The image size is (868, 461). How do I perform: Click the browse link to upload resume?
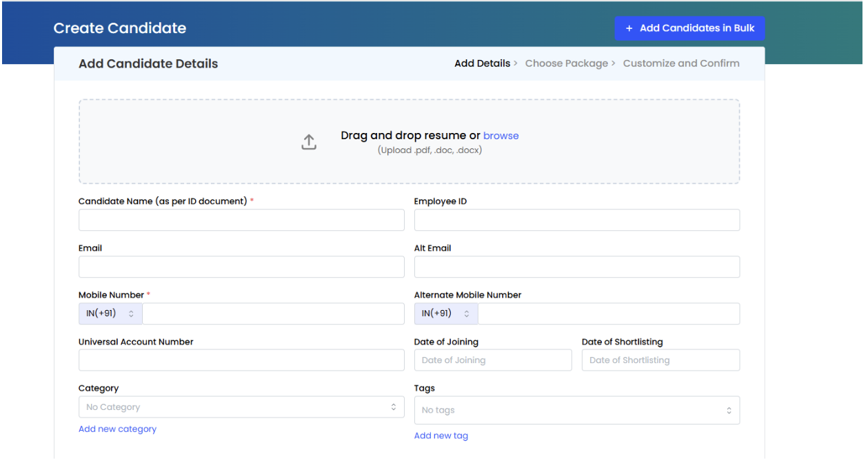[x=501, y=136]
